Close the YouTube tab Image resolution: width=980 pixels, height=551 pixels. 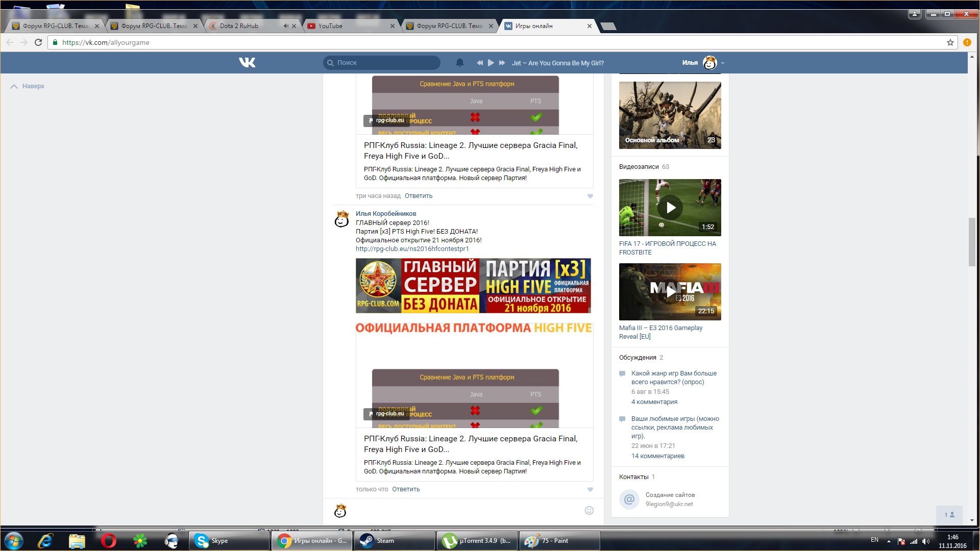click(393, 26)
